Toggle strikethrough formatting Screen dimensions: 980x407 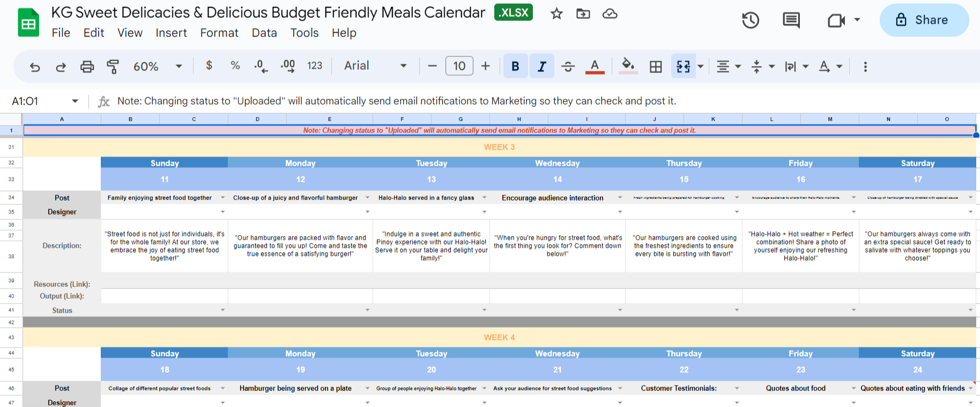coord(568,66)
